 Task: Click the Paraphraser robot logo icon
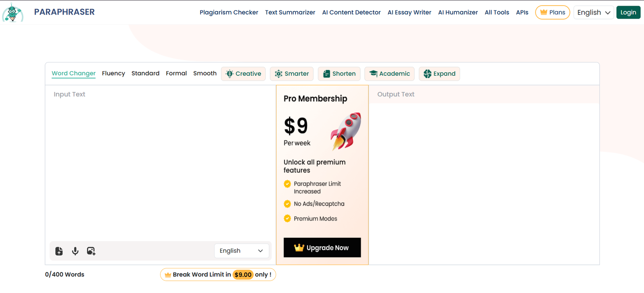coord(12,12)
